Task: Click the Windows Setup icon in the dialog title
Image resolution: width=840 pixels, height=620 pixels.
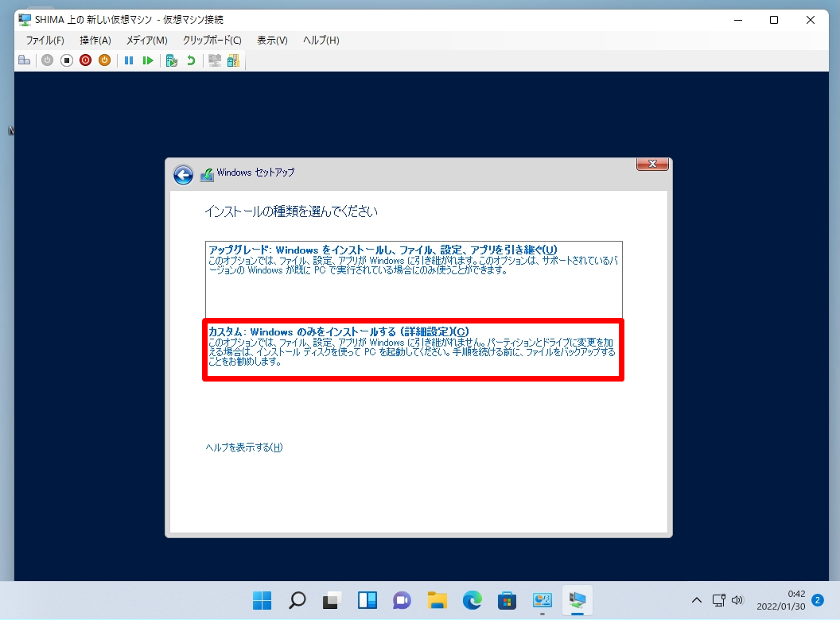Action: (207, 174)
